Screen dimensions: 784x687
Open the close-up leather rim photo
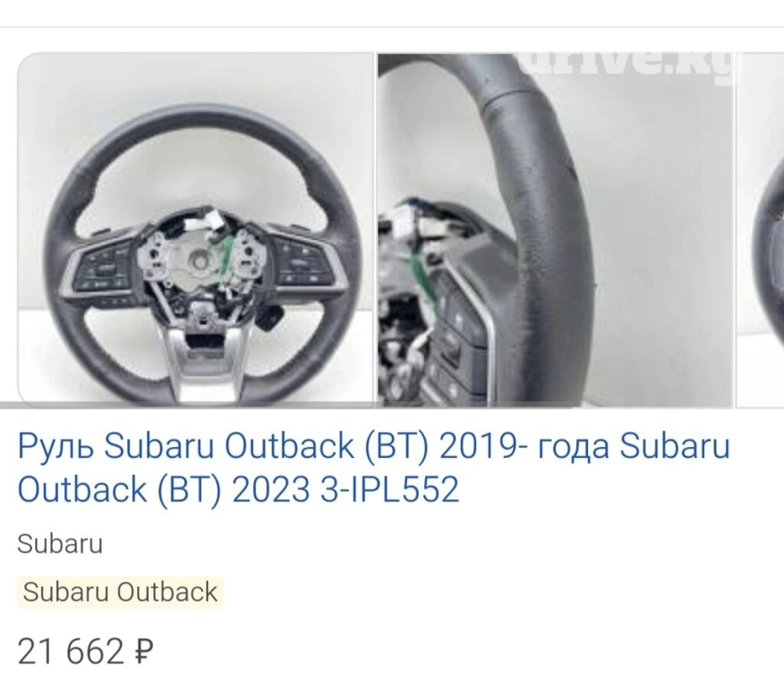tap(555, 230)
